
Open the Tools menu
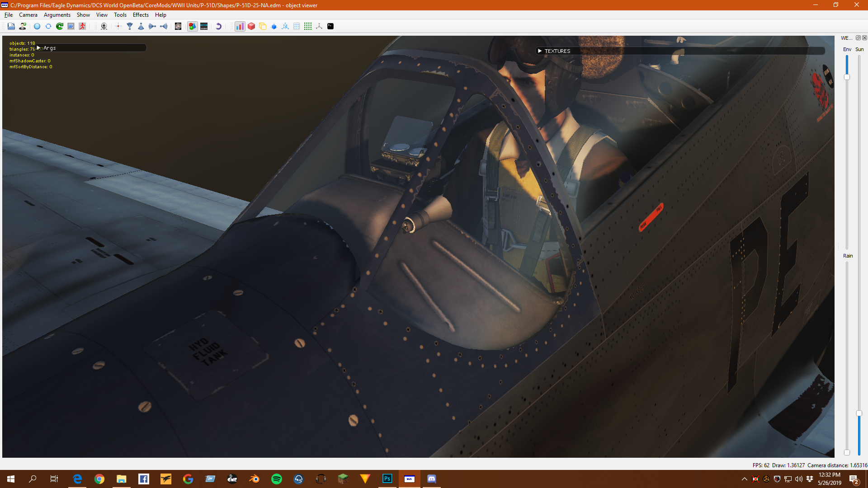[120, 15]
